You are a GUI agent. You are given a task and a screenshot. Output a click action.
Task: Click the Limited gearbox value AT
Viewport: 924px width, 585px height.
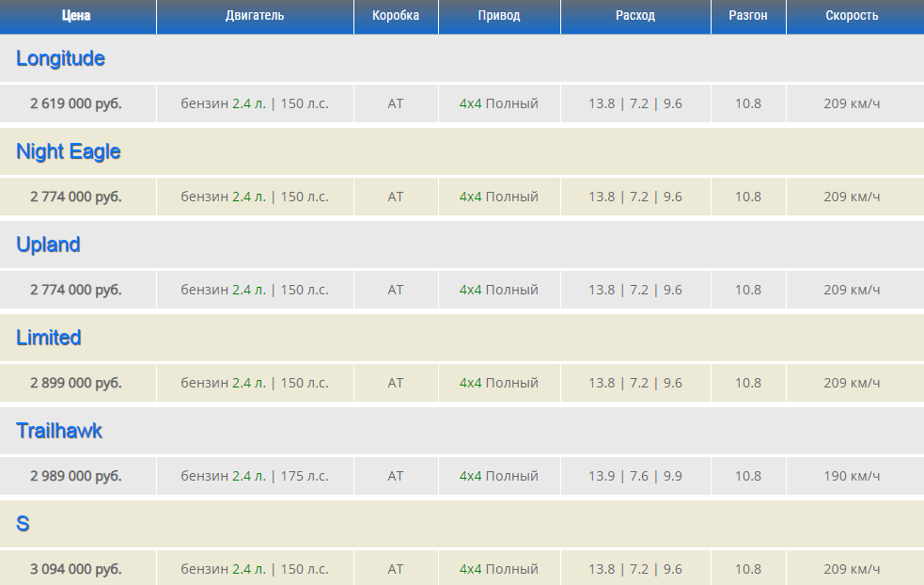pyautogui.click(x=396, y=384)
